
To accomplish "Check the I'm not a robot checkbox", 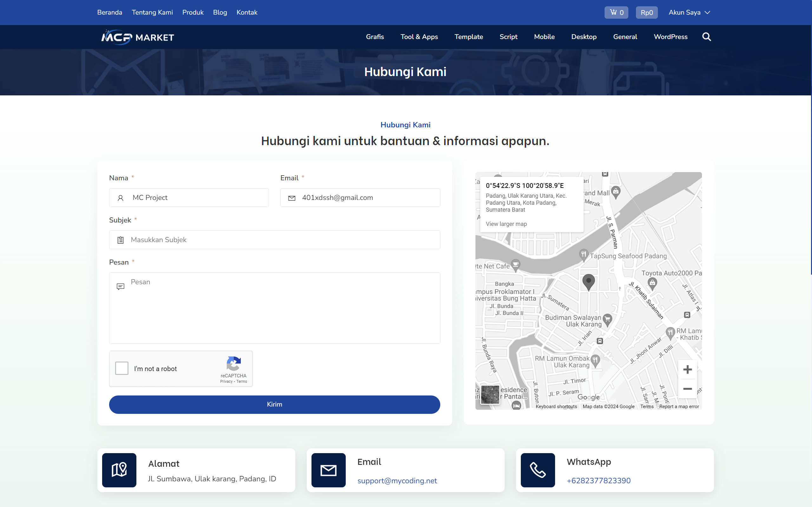I will coord(121,368).
